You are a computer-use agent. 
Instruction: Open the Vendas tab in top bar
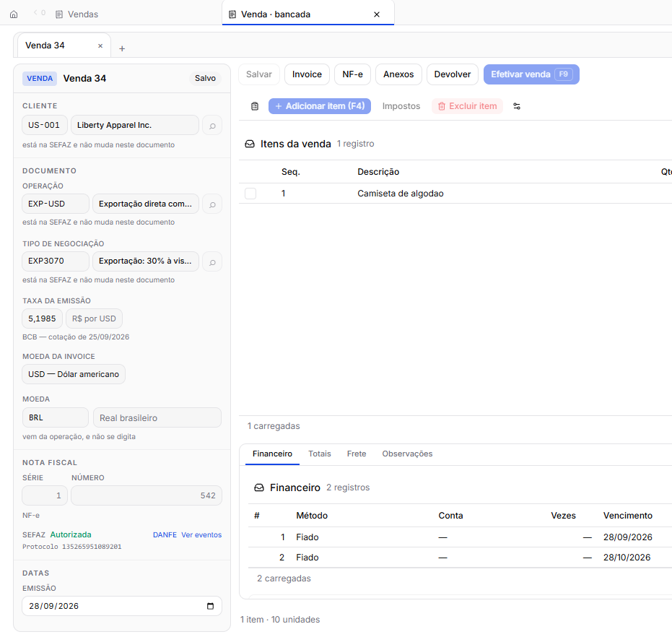pyautogui.click(x=77, y=14)
